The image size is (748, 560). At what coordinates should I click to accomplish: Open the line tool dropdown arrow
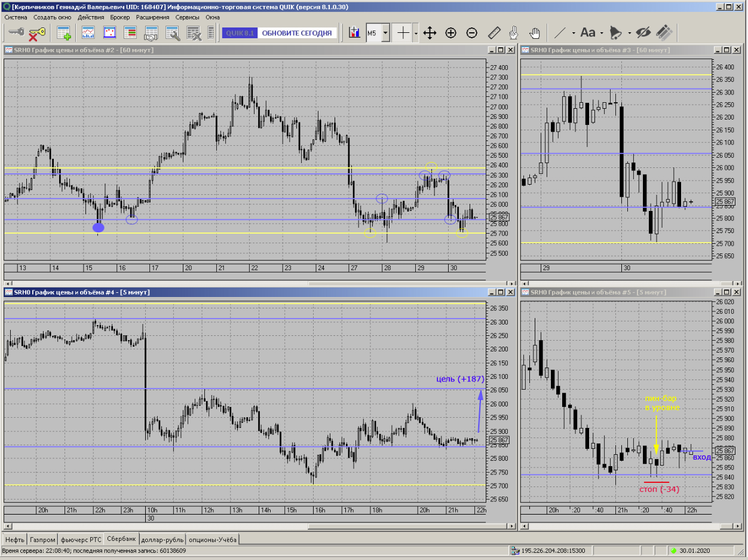[574, 33]
